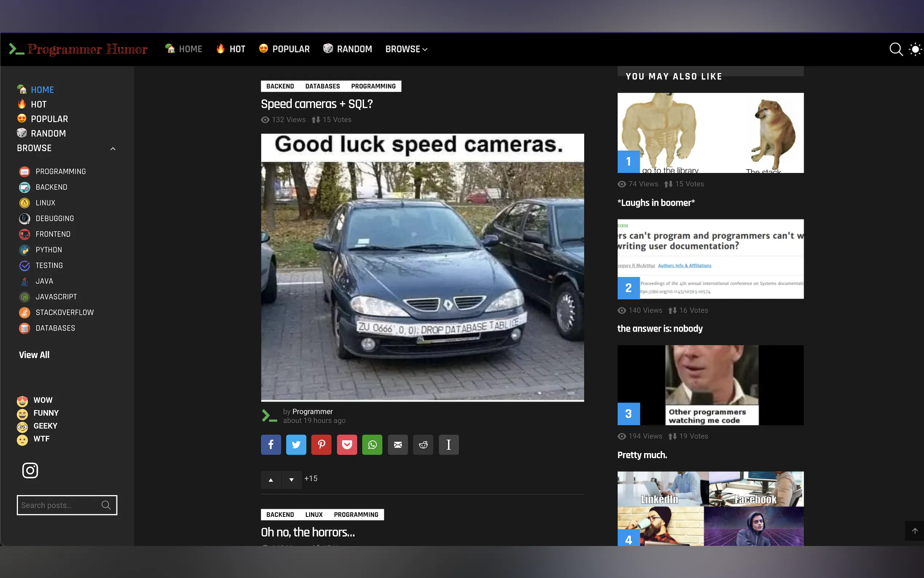Image resolution: width=924 pixels, height=578 pixels.
Task: Open the Laughs in boomer thumbnail
Action: pyautogui.click(x=710, y=133)
